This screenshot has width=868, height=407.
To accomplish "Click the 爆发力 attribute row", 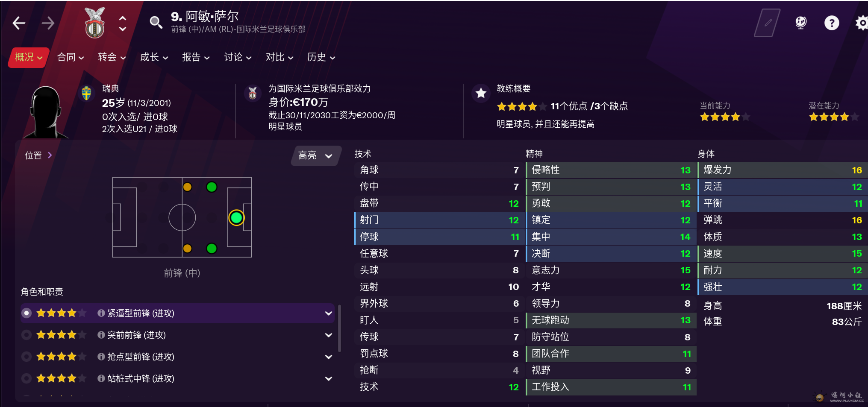I will point(783,170).
